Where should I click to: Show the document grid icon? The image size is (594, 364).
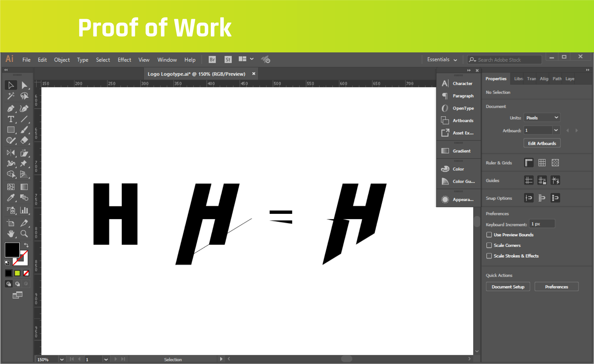point(542,163)
